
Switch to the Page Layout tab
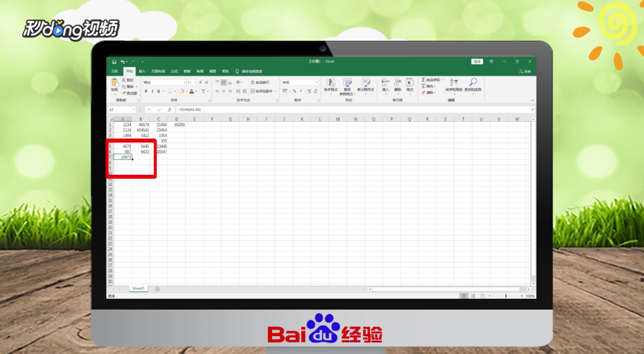158,72
